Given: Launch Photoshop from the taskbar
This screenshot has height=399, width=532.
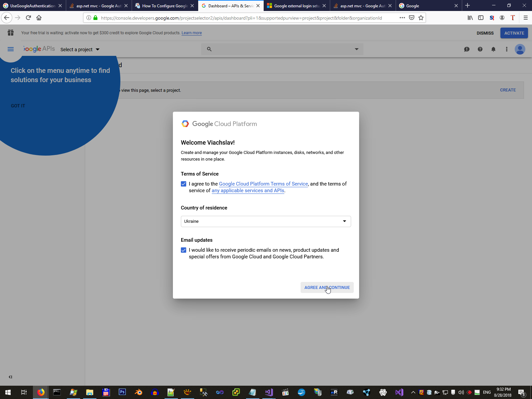Looking at the screenshot, I should pyautogui.click(x=122, y=392).
